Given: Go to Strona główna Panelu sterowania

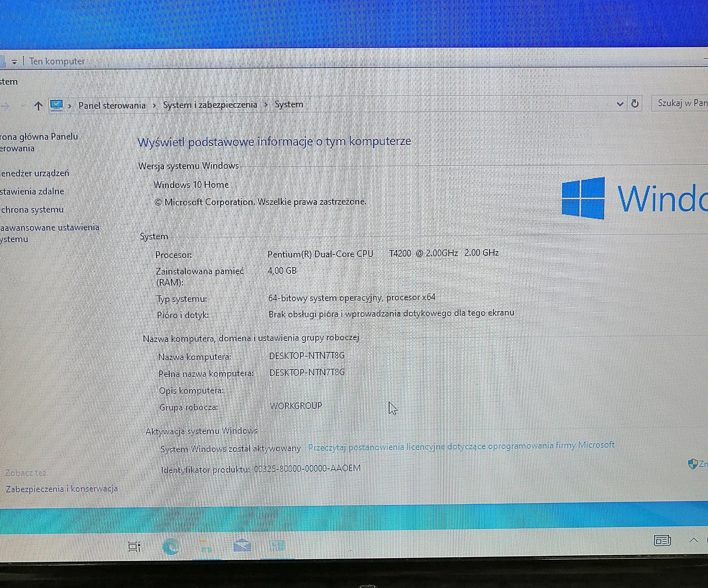Looking at the screenshot, I should click(39, 142).
